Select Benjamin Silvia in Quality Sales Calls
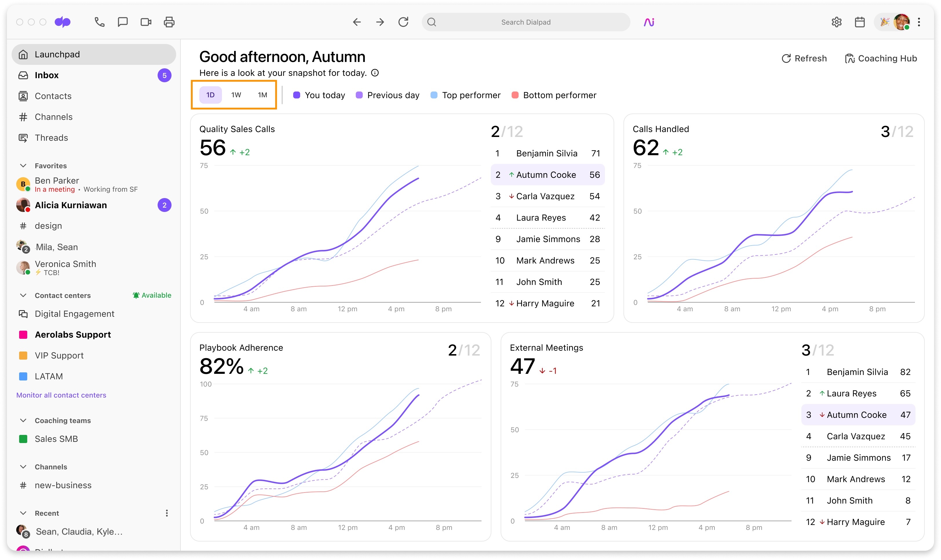 547,153
